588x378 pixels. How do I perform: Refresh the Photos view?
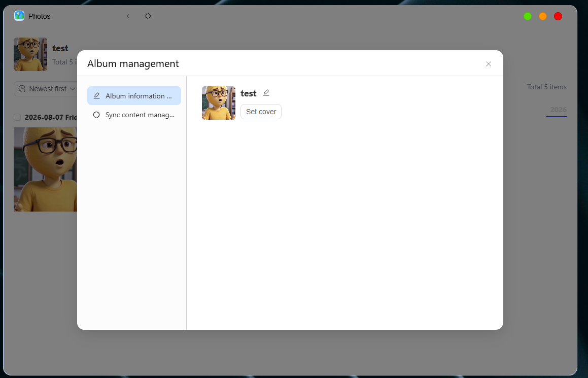tap(148, 16)
